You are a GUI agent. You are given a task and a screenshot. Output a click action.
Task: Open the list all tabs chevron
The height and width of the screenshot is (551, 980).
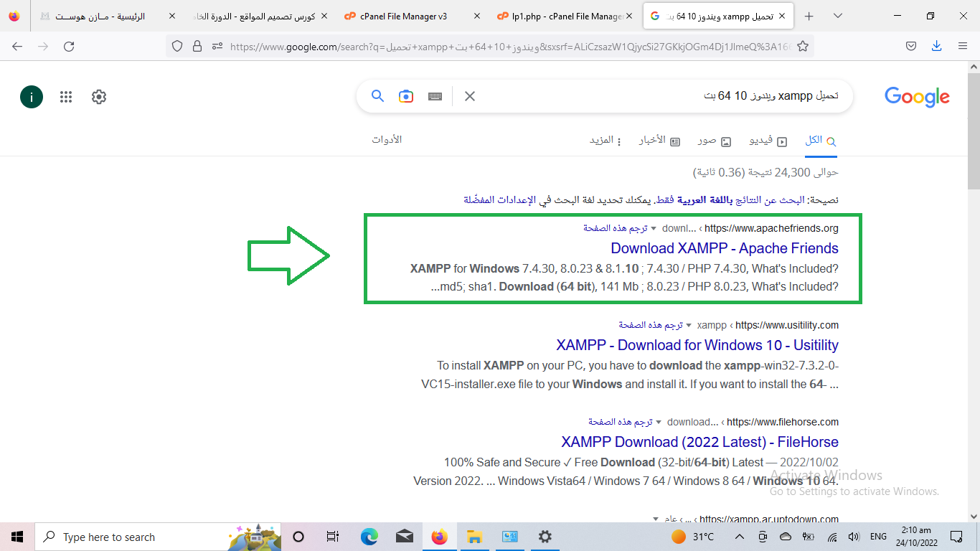[838, 16]
